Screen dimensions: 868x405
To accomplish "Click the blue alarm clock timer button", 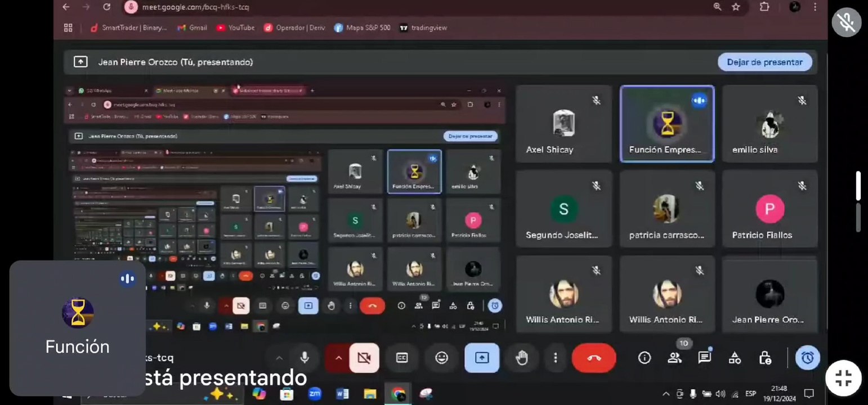I will 808,358.
